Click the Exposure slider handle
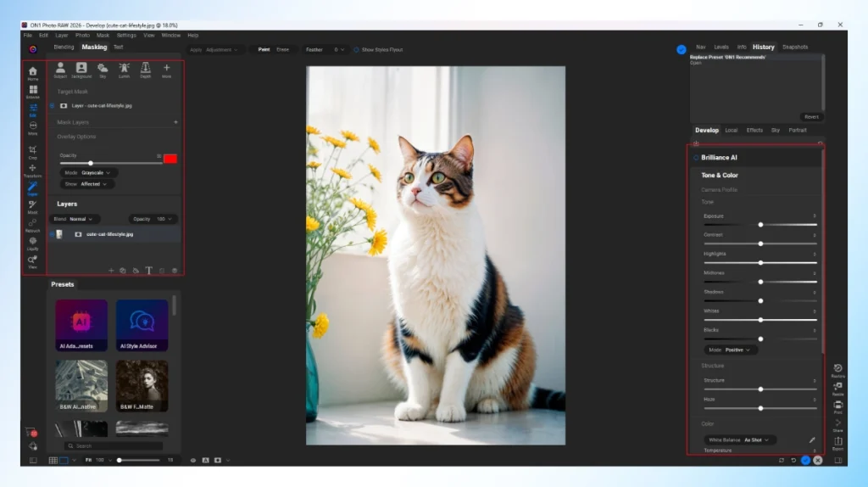Viewport: 868px width, 487px height. (x=760, y=225)
